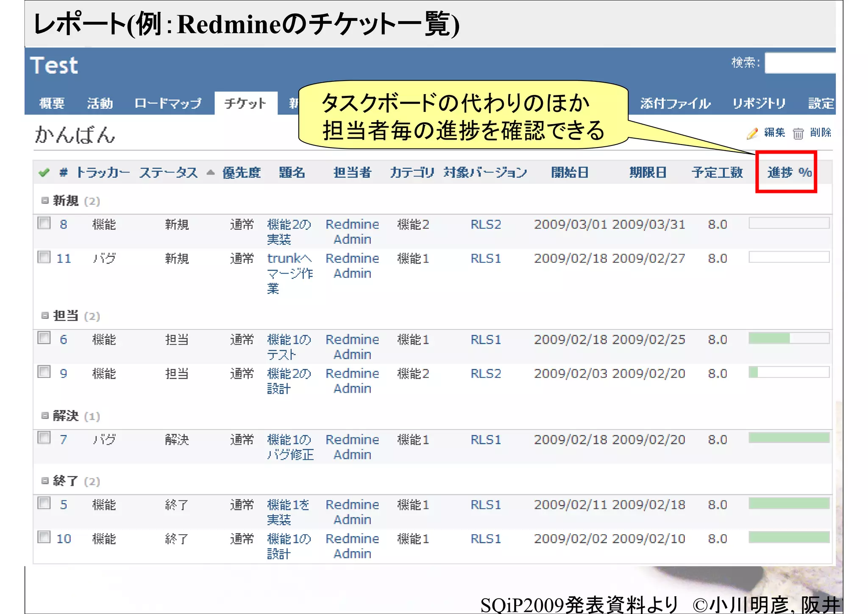The height and width of the screenshot is (614, 868).
Task: Click the date 2009/03/31 on ticket 8
Action: click(648, 224)
